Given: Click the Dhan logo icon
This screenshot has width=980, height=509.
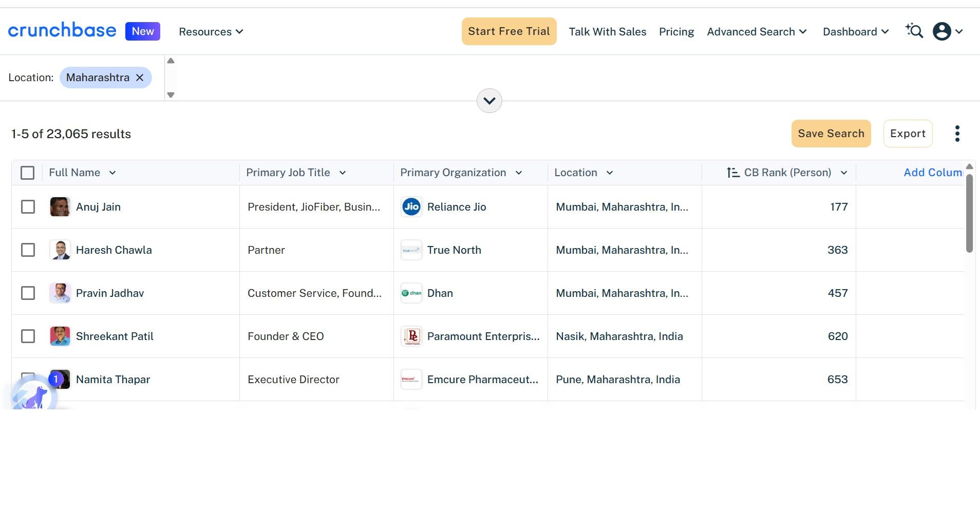Looking at the screenshot, I should click(x=411, y=293).
